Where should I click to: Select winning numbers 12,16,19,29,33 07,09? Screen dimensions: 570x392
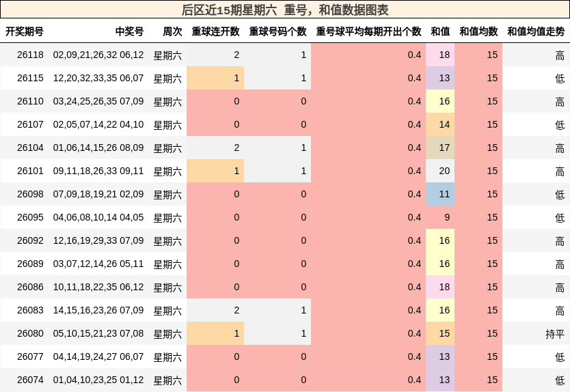click(98, 241)
